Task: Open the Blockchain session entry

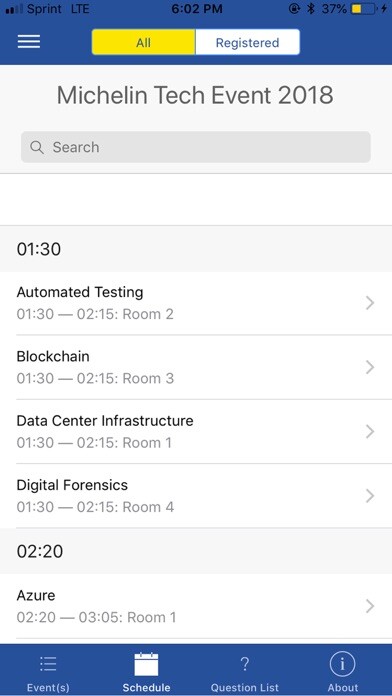Action: tap(196, 368)
